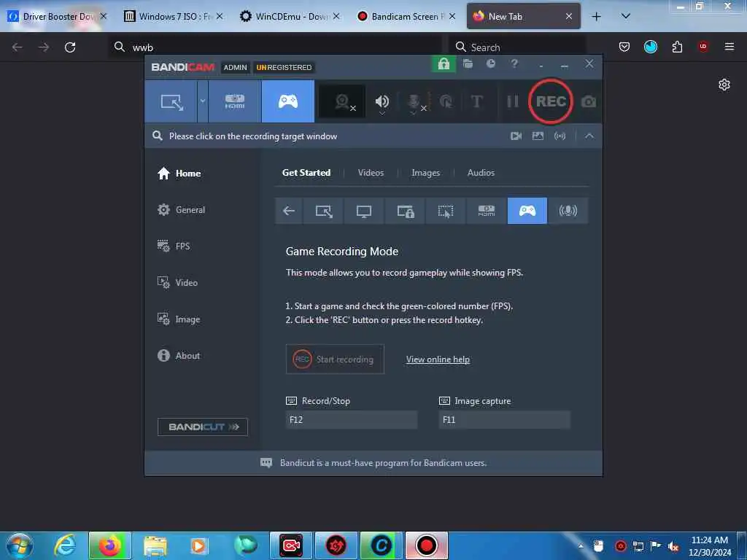The image size is (747, 560).
Task: Toggle webcam overlay icon
Action: (x=342, y=101)
